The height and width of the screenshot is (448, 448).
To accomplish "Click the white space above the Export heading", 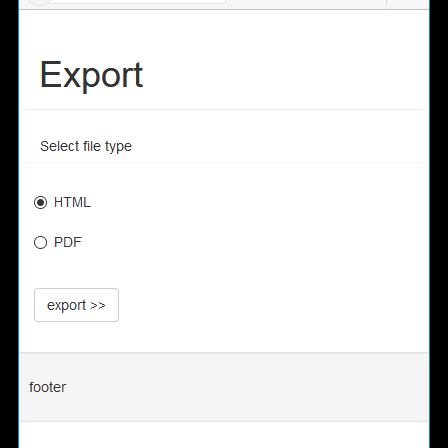I will [224, 33].
